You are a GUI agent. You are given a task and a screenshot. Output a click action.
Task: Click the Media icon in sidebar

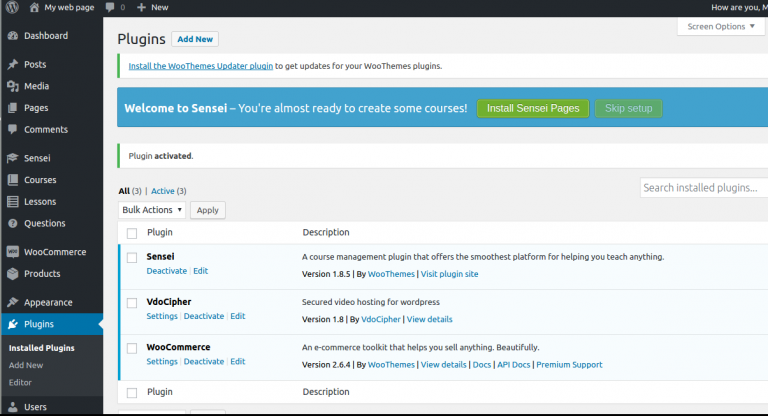[x=13, y=86]
